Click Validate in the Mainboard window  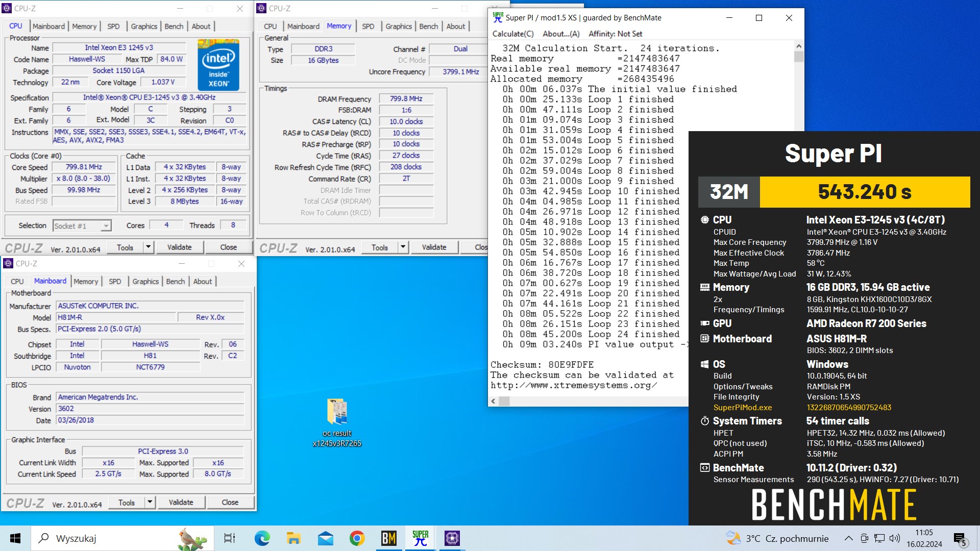(x=181, y=502)
